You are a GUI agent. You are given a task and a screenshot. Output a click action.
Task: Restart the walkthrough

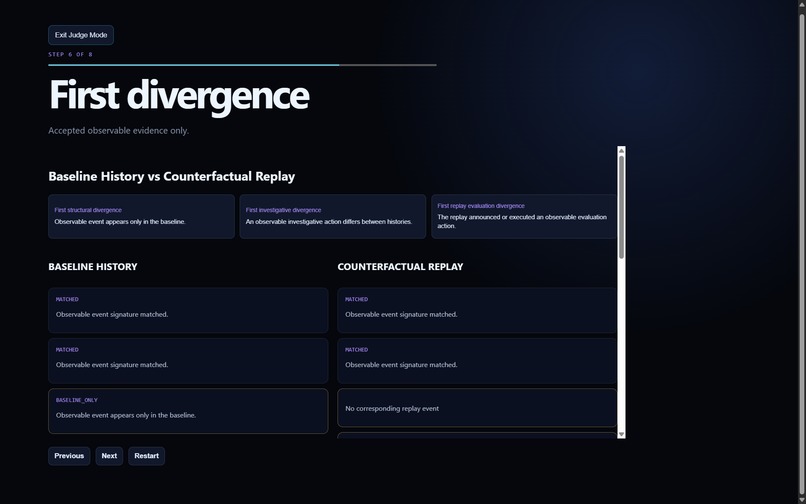[146, 456]
